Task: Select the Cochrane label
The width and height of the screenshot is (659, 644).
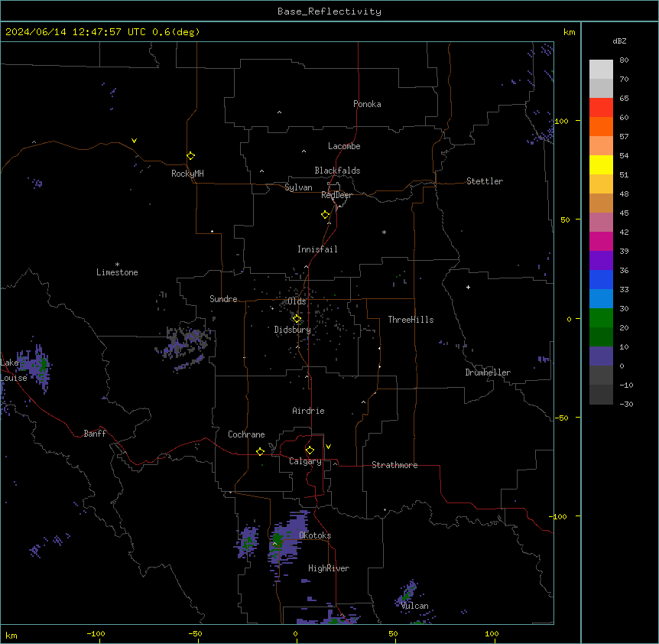Action: click(246, 434)
